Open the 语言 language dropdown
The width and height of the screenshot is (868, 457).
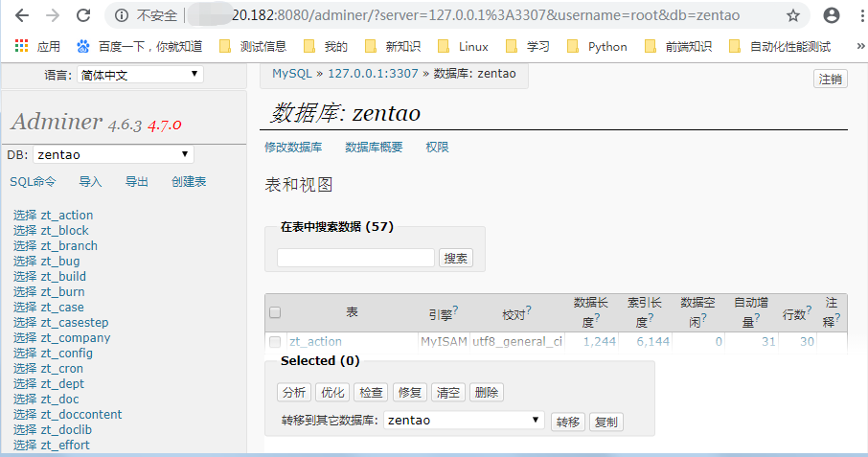pos(140,75)
